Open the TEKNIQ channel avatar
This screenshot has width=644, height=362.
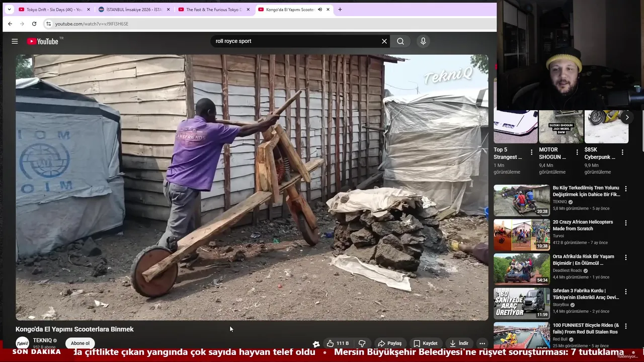tap(23, 343)
